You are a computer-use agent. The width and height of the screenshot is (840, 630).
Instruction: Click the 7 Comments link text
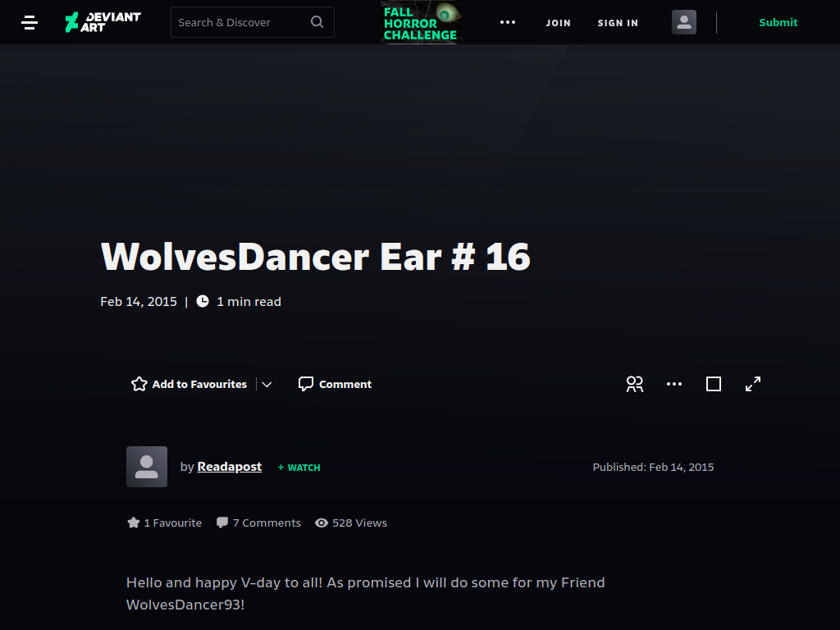pos(267,523)
